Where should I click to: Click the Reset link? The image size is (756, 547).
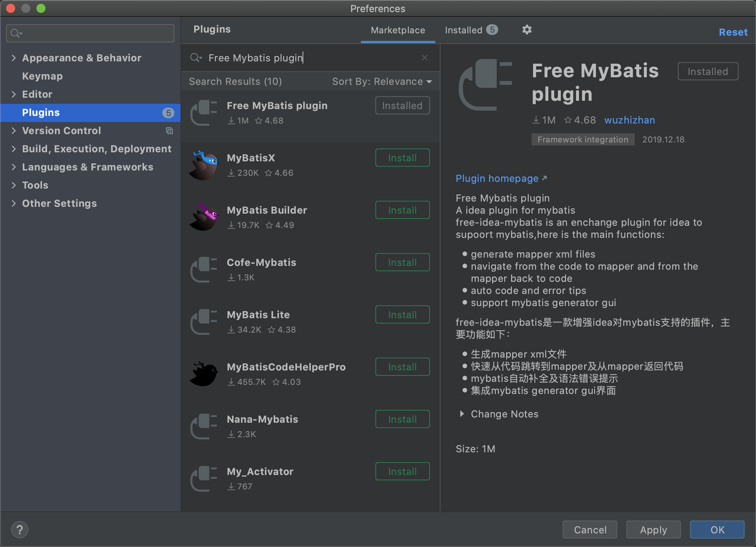[733, 32]
